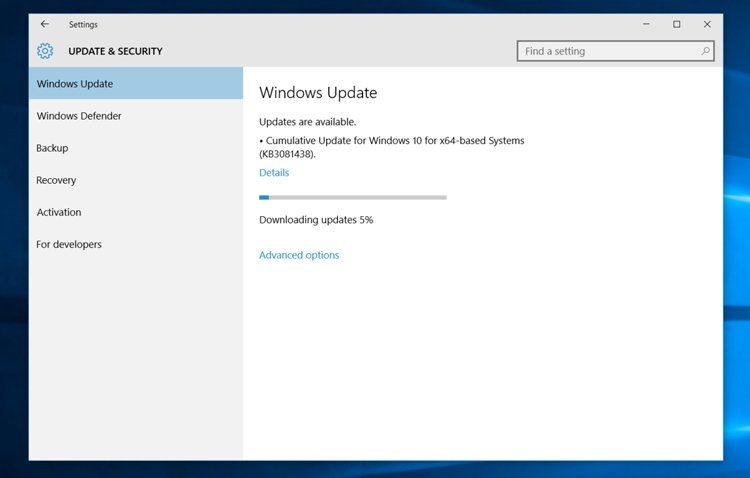Select For developers option
Screen dimensions: 750x478
pyautogui.click(x=136, y=244)
